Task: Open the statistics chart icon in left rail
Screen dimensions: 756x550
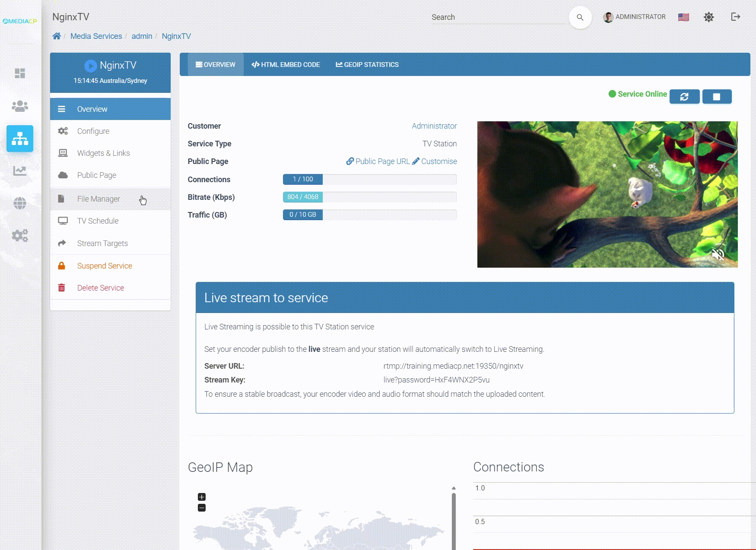Action: pyautogui.click(x=20, y=171)
